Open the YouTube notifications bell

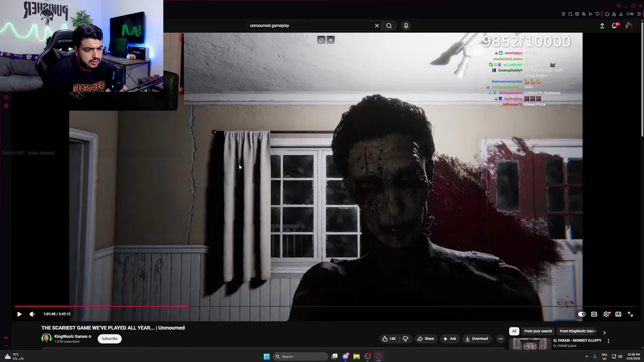[x=614, y=26]
